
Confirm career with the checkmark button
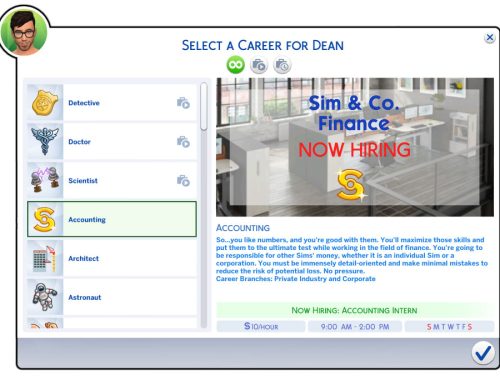pyautogui.click(x=483, y=353)
